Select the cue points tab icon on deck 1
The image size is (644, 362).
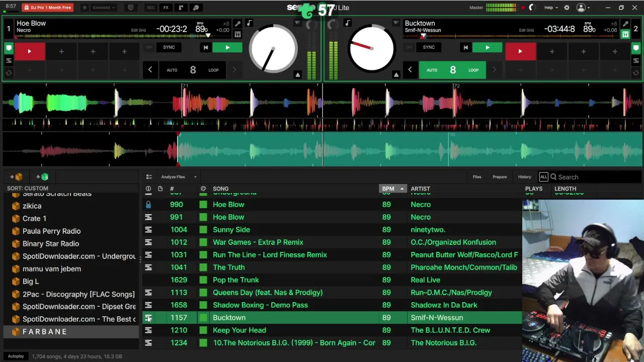[9, 48]
